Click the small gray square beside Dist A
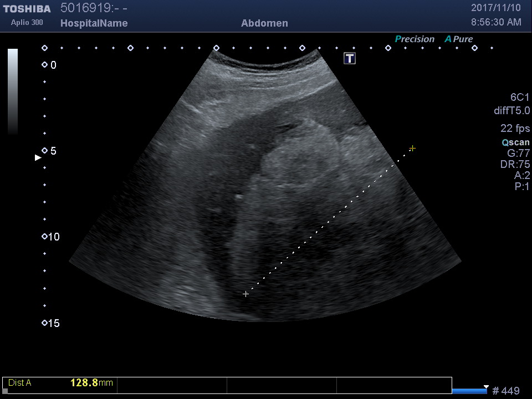 click(5, 391)
